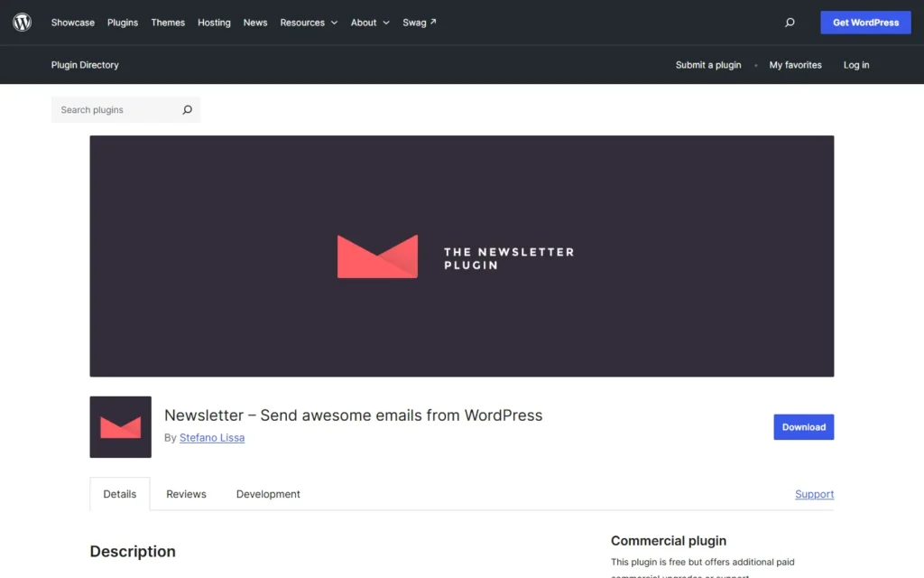Click the Newsletter Plugin banner image

point(461,256)
